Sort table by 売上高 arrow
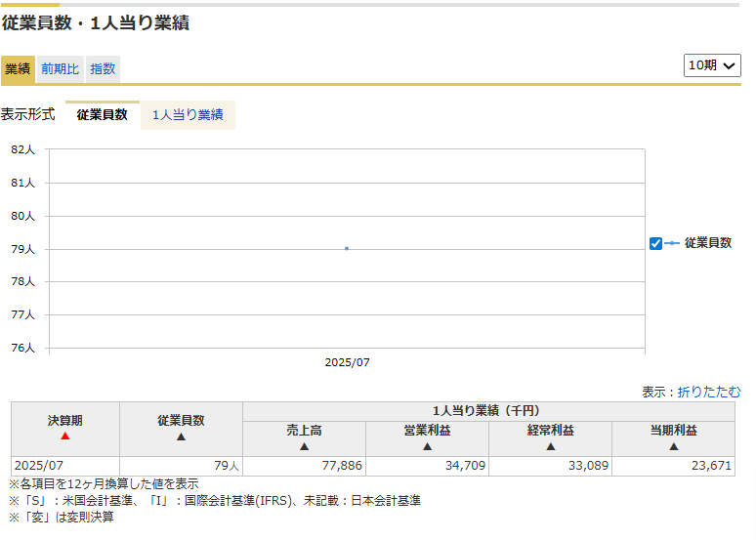This screenshot has height=540, width=756. tap(304, 446)
